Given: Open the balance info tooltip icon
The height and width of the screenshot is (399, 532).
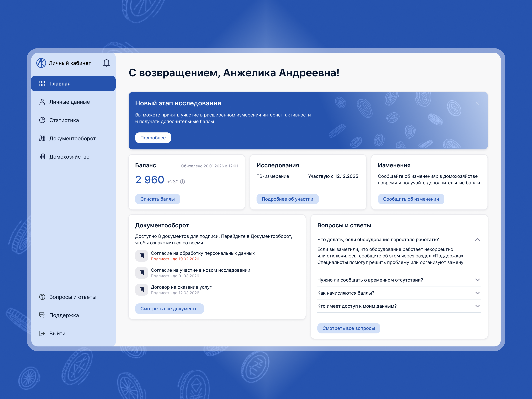Looking at the screenshot, I should point(182,182).
